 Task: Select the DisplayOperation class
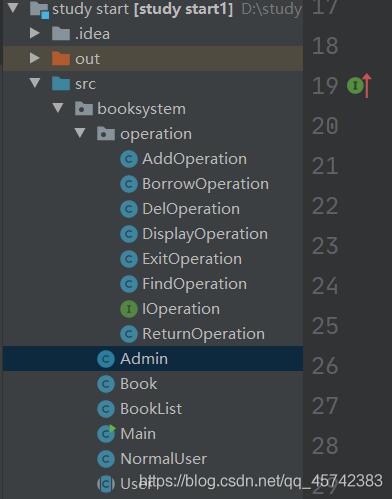click(205, 234)
